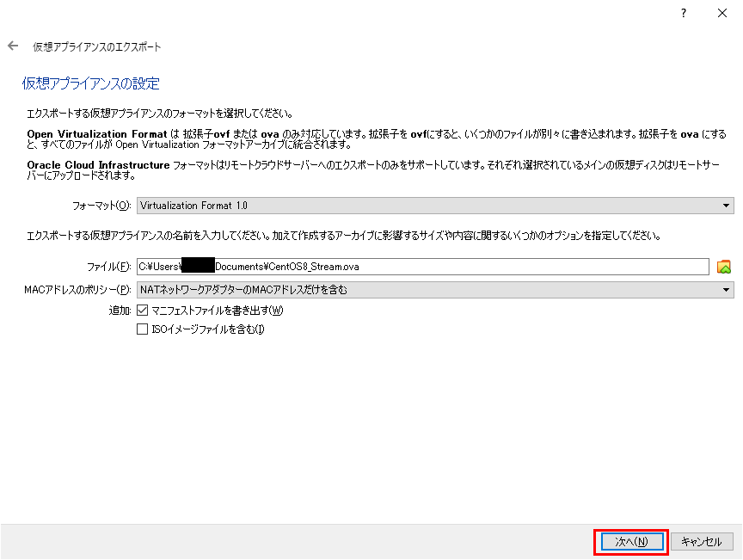Click the MACアドレスのポリシー(P) label
Viewport: 743px width, 560px height.
point(77,290)
